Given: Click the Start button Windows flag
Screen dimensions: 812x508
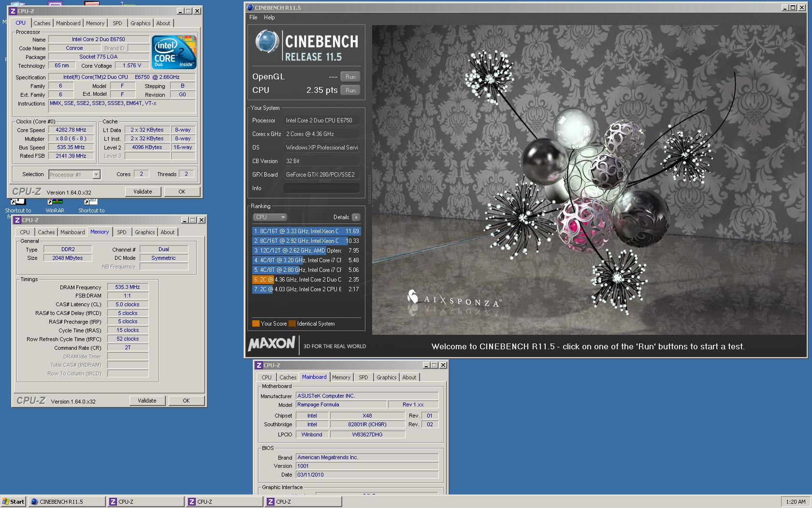Looking at the screenshot, I should pyautogui.click(x=6, y=501).
